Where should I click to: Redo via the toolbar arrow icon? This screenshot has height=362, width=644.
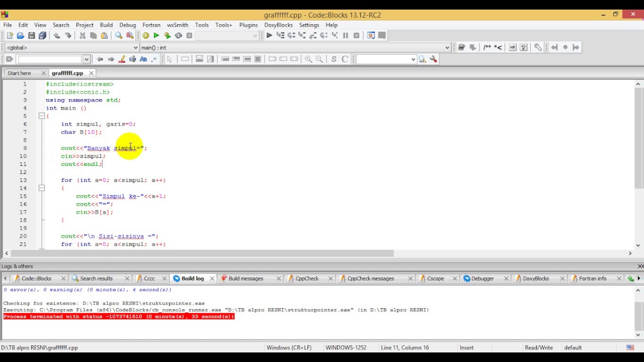[x=68, y=36]
